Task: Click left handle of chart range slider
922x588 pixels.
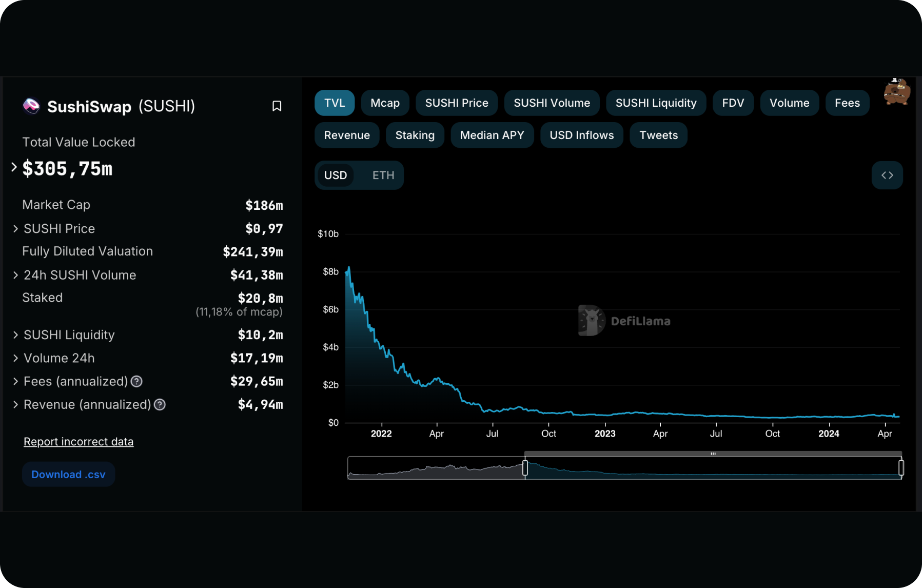Action: [525, 468]
